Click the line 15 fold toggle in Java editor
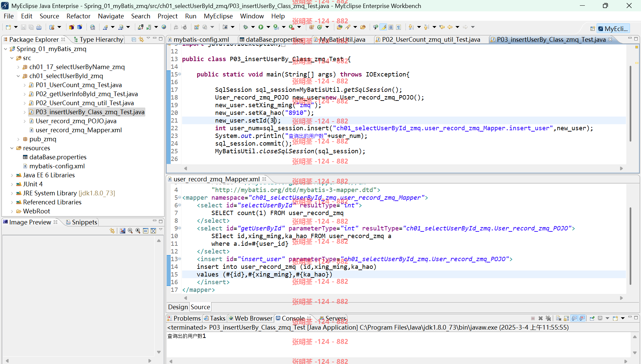Screen dimensions: 641x364 pyautogui.click(x=180, y=74)
